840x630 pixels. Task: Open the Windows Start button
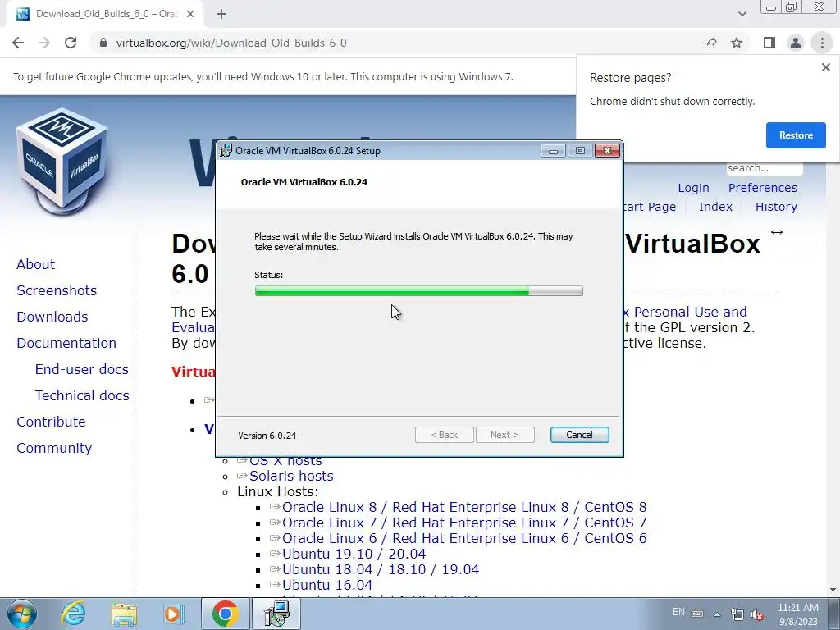click(x=21, y=614)
